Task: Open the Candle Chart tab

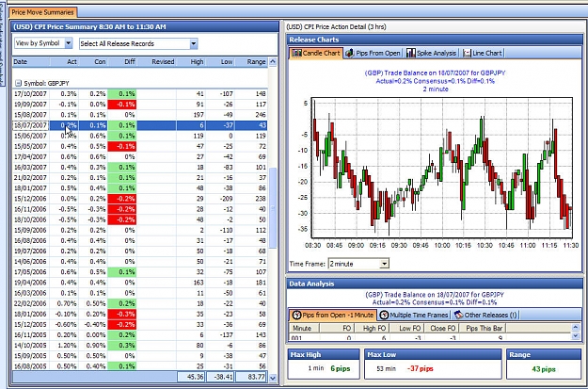Action: (316, 53)
